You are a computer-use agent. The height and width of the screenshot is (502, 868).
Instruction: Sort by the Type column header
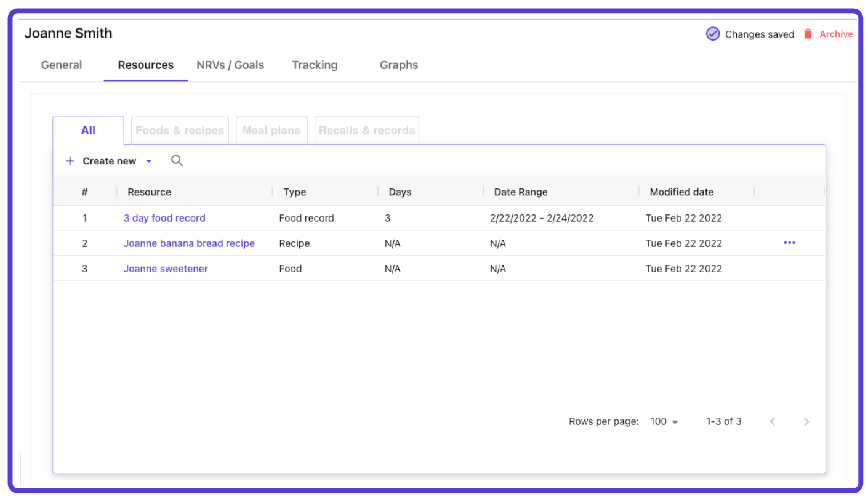pyautogui.click(x=295, y=192)
